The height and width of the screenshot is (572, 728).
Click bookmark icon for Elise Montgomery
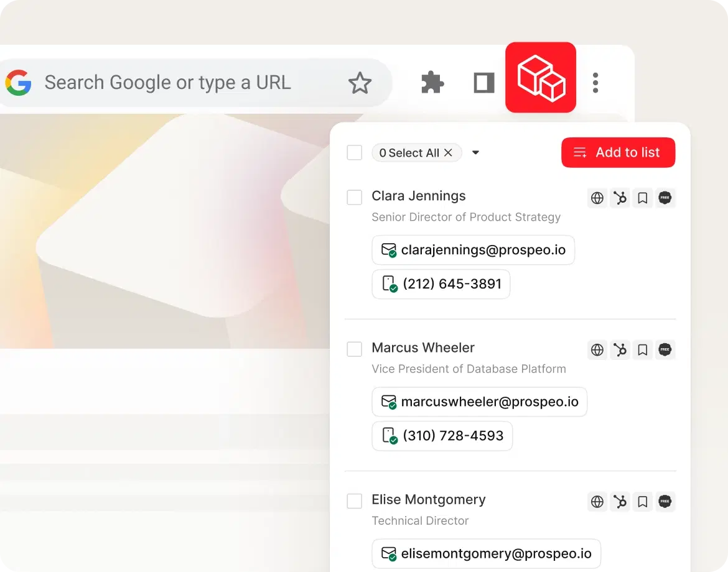coord(643,502)
